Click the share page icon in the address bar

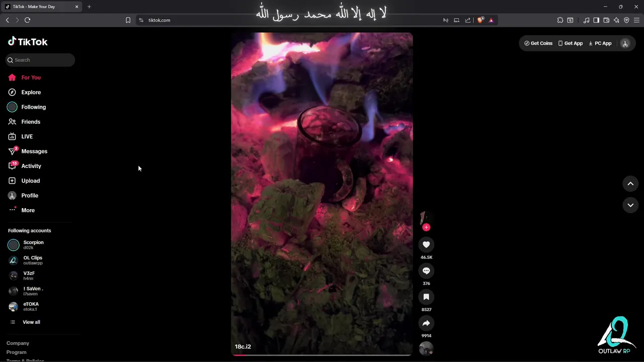pos(468,20)
